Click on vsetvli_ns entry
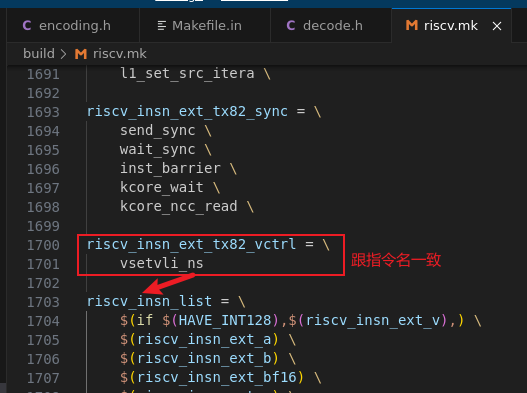Image resolution: width=527 pixels, height=393 pixels. 162,263
